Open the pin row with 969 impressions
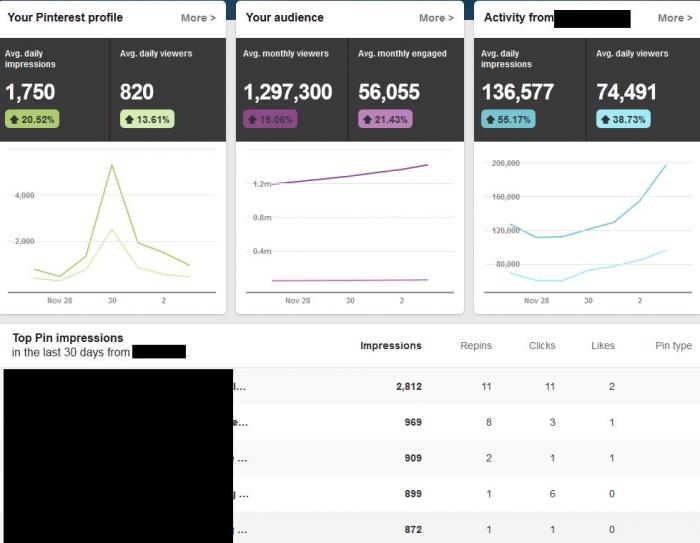 pyautogui.click(x=350, y=422)
